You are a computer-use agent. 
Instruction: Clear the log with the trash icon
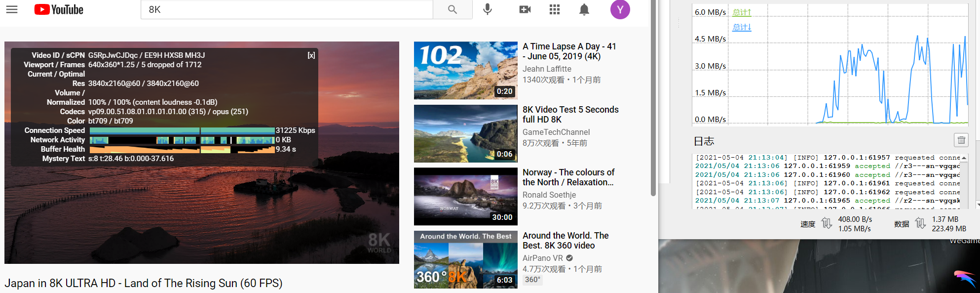(961, 140)
